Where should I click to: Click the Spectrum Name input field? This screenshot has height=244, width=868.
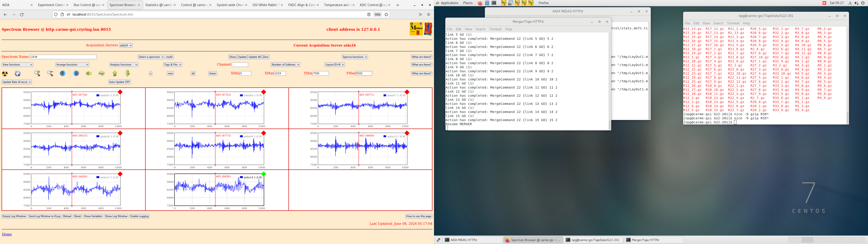(63, 57)
